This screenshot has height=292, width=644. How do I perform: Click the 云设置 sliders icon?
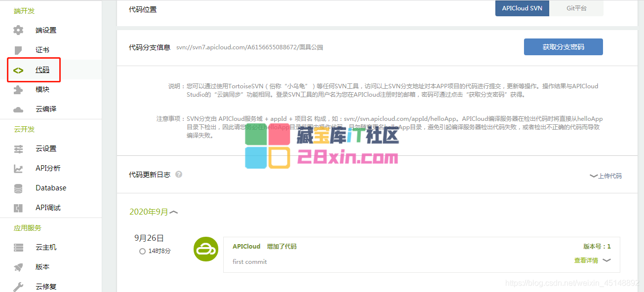18,148
